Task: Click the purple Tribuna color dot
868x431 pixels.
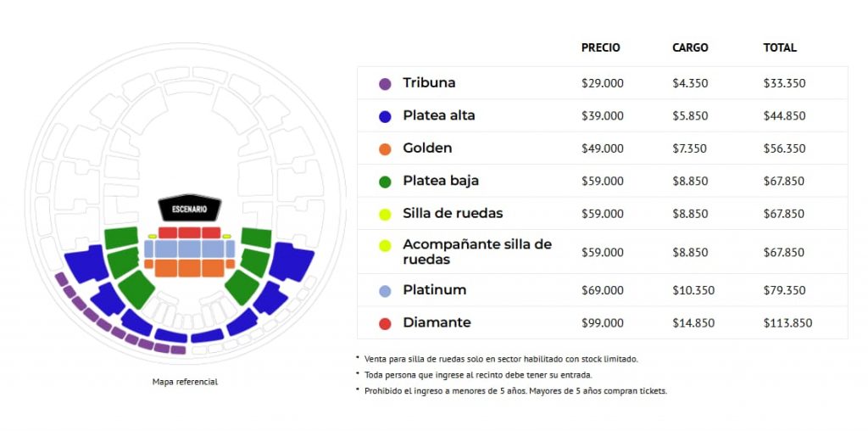Action: pos(385,84)
